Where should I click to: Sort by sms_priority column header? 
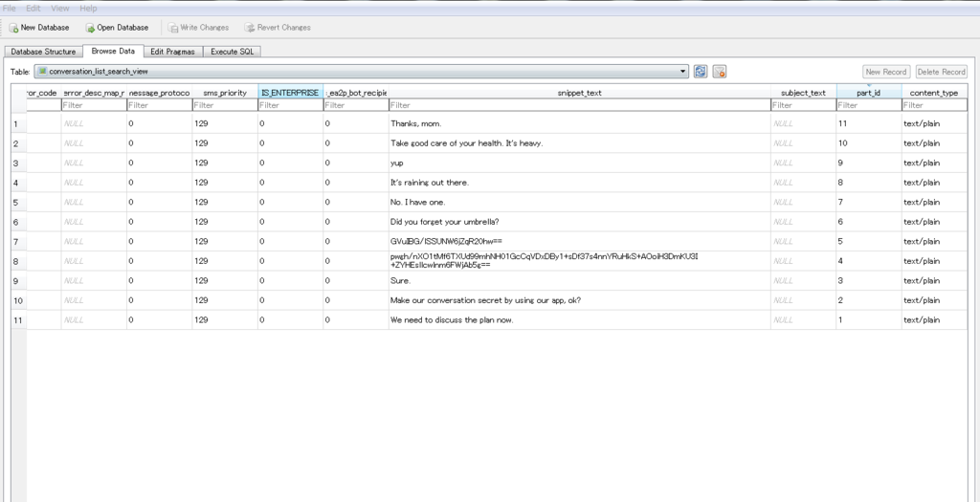click(x=225, y=93)
